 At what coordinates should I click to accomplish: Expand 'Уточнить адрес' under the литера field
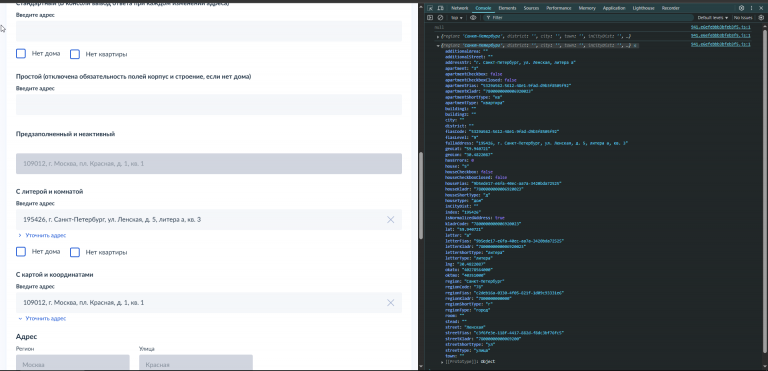point(42,235)
